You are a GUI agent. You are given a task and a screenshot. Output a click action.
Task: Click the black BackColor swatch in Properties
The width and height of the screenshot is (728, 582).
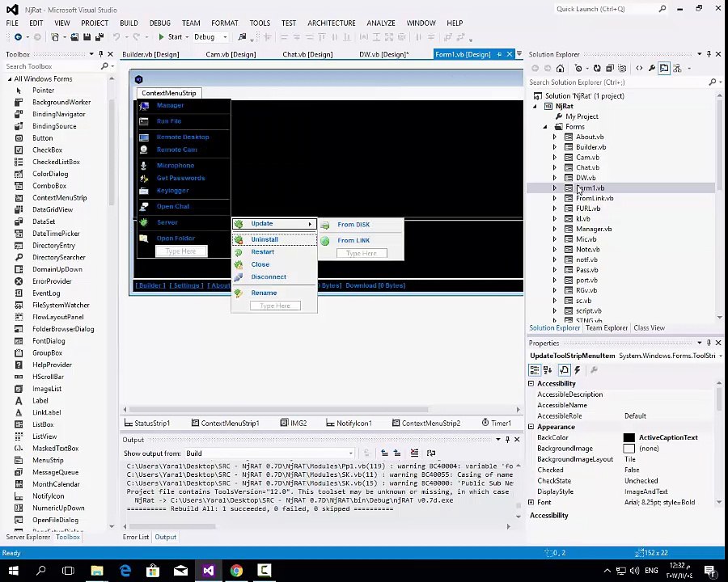(x=629, y=437)
